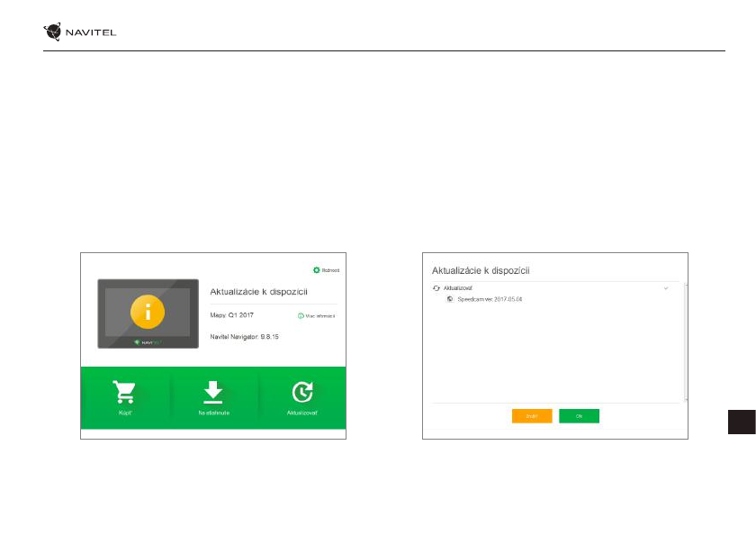Click the download arrow icon
Image resolution: width=756 pixels, height=536 pixels.
pyautogui.click(x=213, y=392)
